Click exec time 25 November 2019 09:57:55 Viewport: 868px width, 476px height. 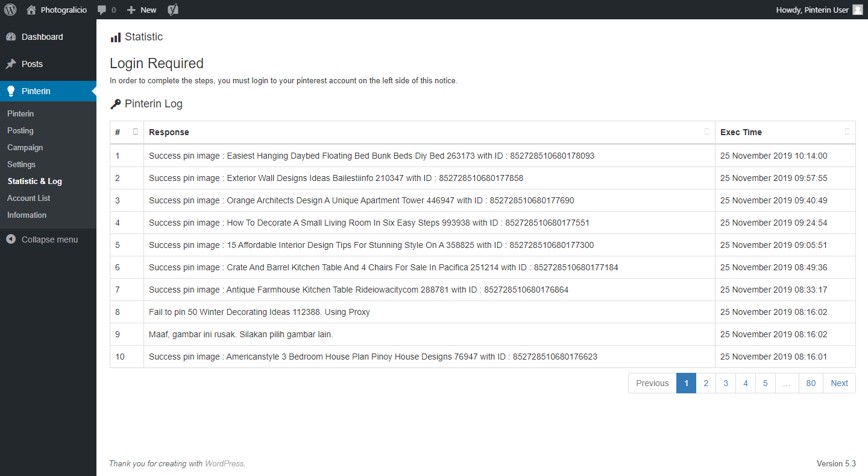[774, 178]
